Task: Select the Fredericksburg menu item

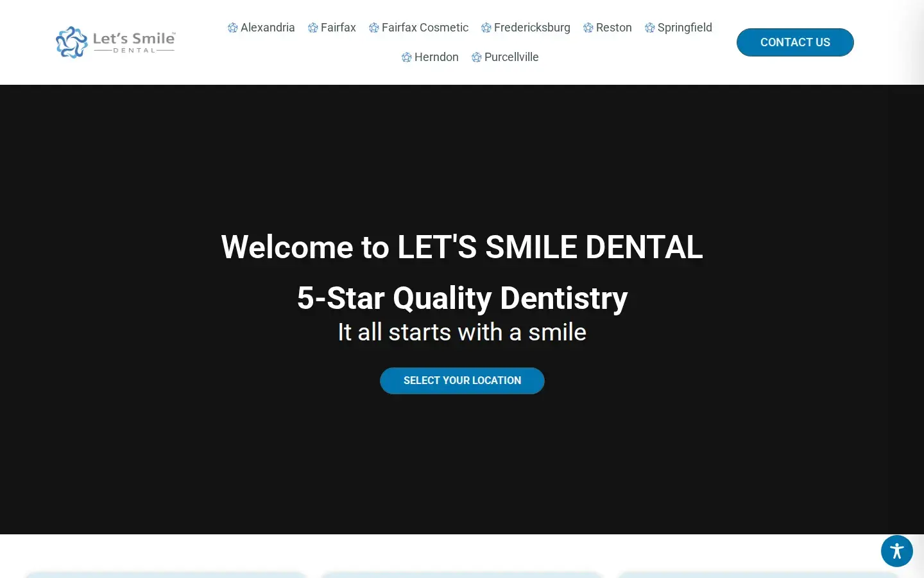Action: click(532, 28)
